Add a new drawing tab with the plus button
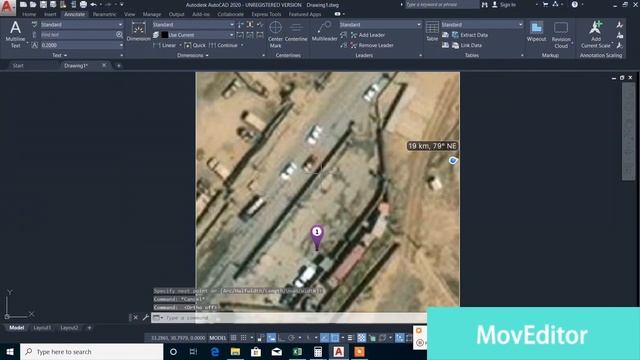The image size is (640, 360). pos(119,66)
